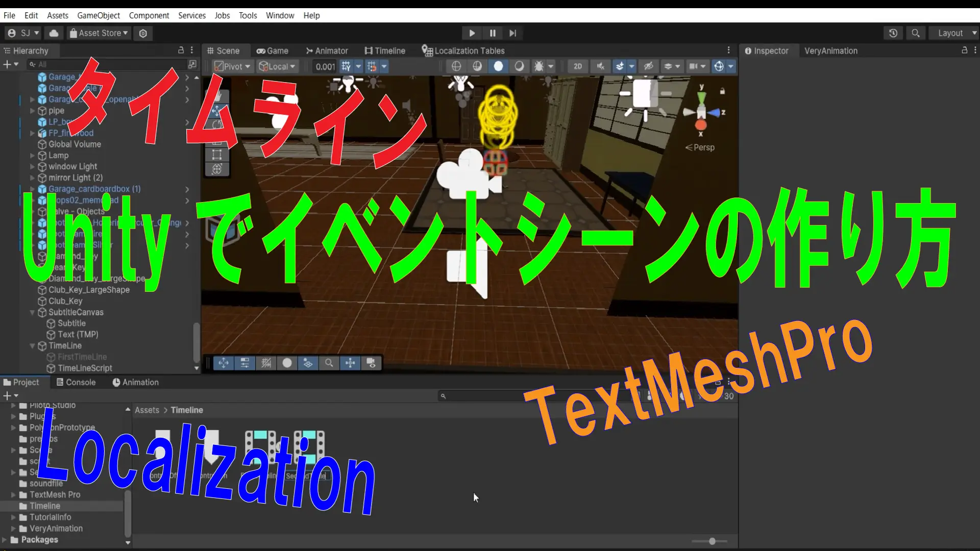This screenshot has width=980, height=551.
Task: Switch to the Animator tab
Action: click(327, 51)
